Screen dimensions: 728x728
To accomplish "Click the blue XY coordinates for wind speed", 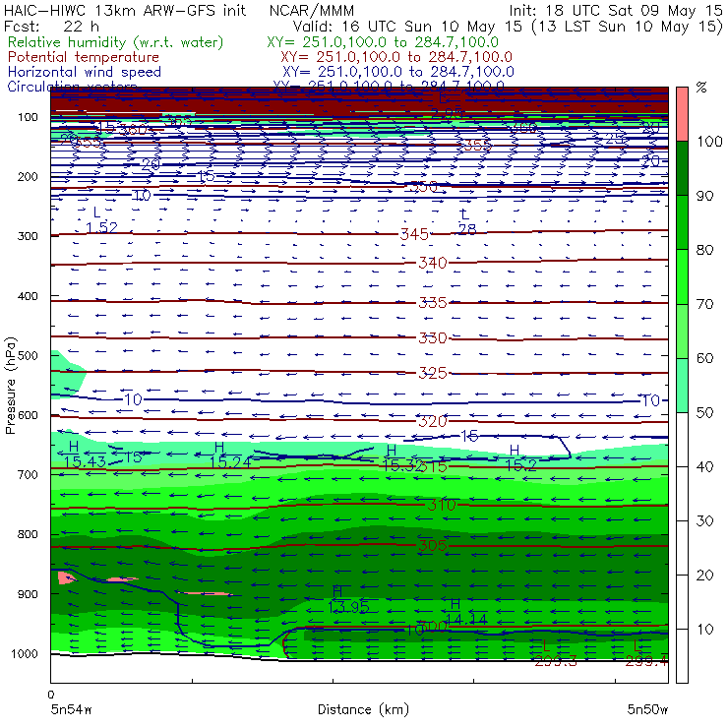I will tap(397, 72).
